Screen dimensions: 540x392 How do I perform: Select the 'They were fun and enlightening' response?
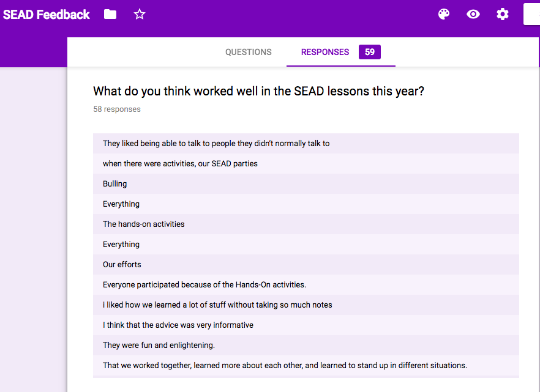click(159, 345)
